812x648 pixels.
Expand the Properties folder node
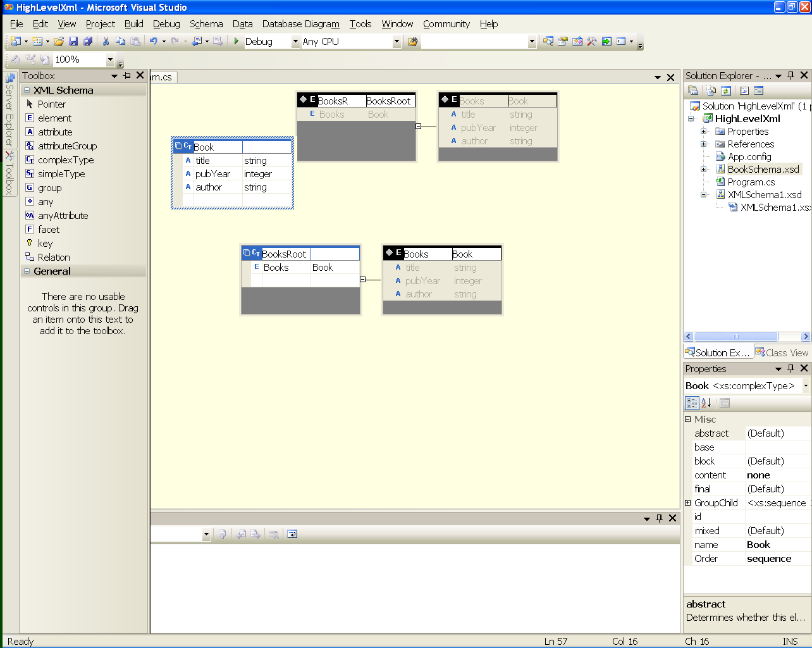coord(703,132)
